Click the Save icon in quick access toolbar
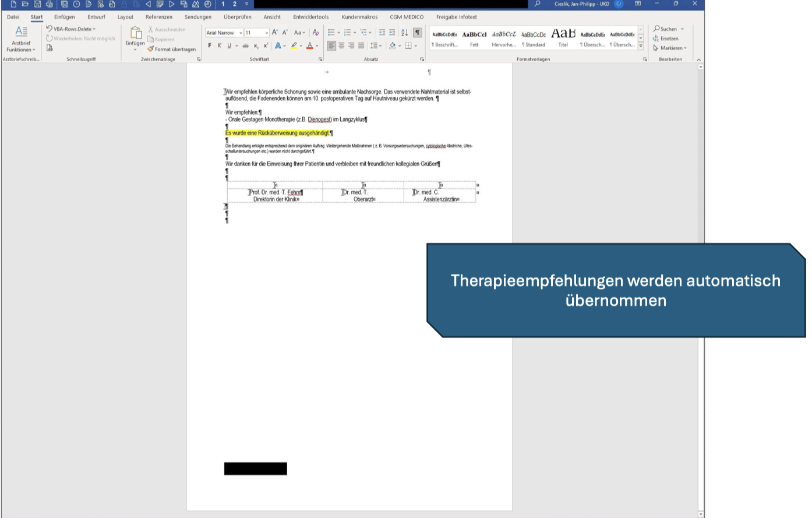Viewport: 812px width, 518px height. pyautogui.click(x=37, y=4)
